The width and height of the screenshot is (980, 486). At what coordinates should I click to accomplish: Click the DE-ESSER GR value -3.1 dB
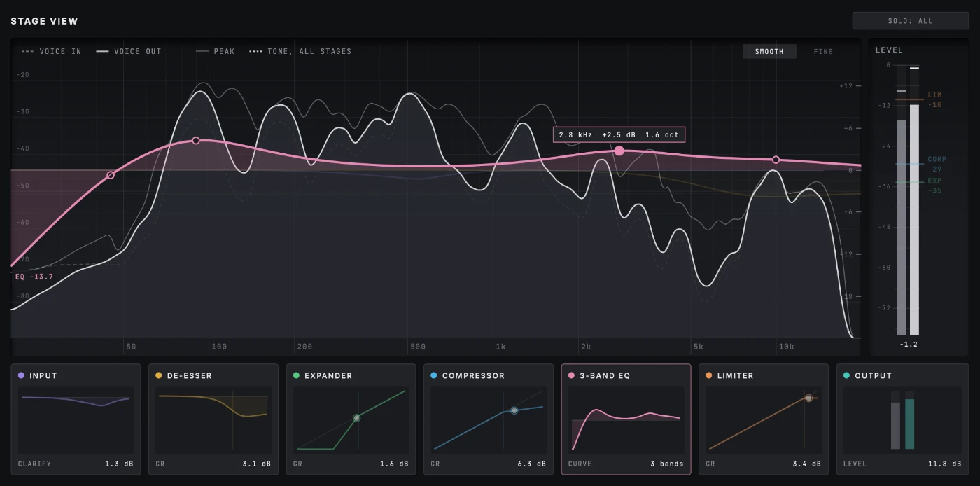(x=253, y=464)
